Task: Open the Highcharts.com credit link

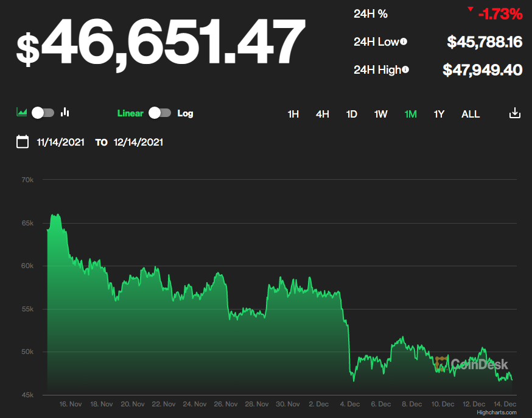Action: [x=497, y=413]
